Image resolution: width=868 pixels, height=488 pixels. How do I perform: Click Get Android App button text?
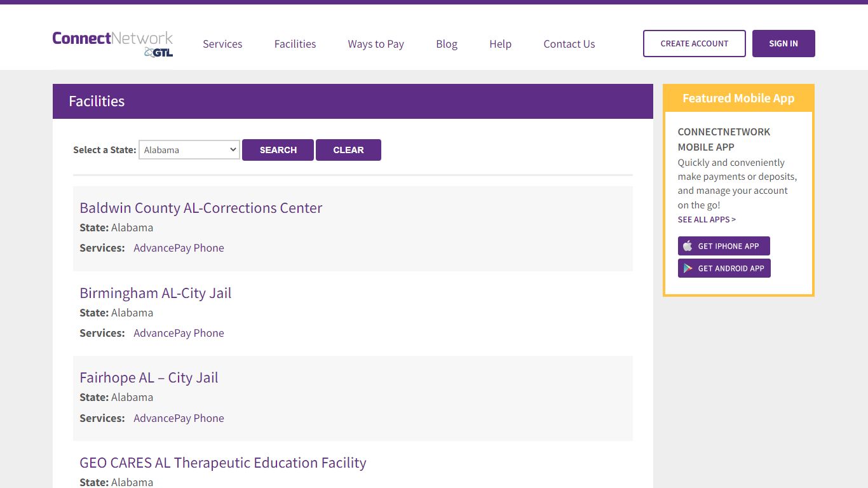731,268
